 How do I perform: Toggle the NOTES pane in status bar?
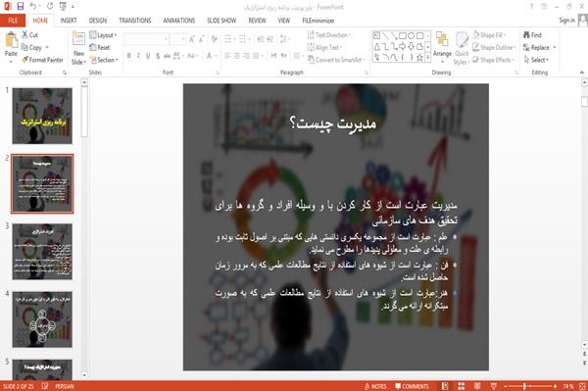pyautogui.click(x=375, y=386)
